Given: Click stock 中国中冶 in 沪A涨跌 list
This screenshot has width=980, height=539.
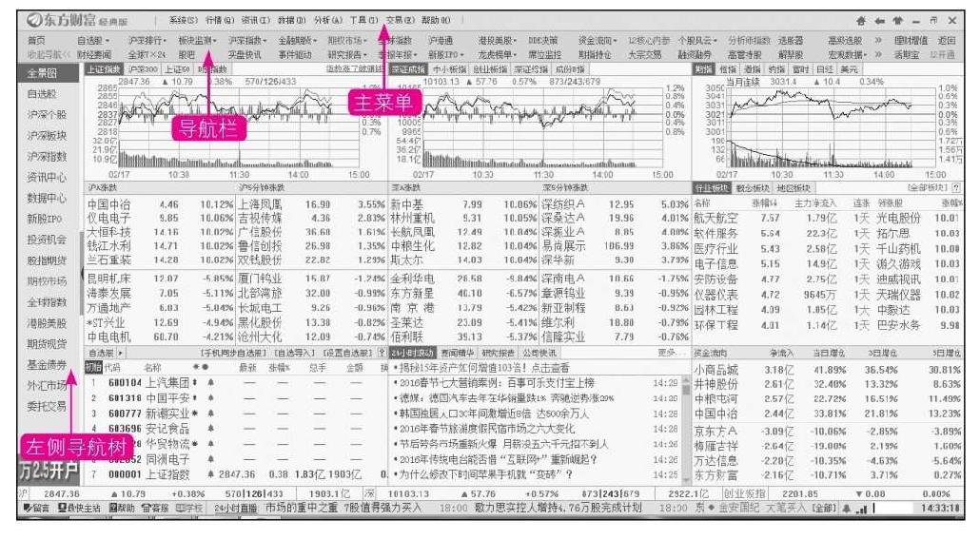Looking at the screenshot, I should pyautogui.click(x=109, y=204).
